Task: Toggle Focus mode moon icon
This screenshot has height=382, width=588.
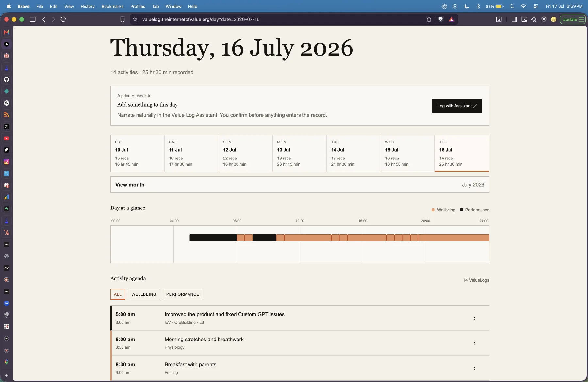Action: [x=467, y=6]
